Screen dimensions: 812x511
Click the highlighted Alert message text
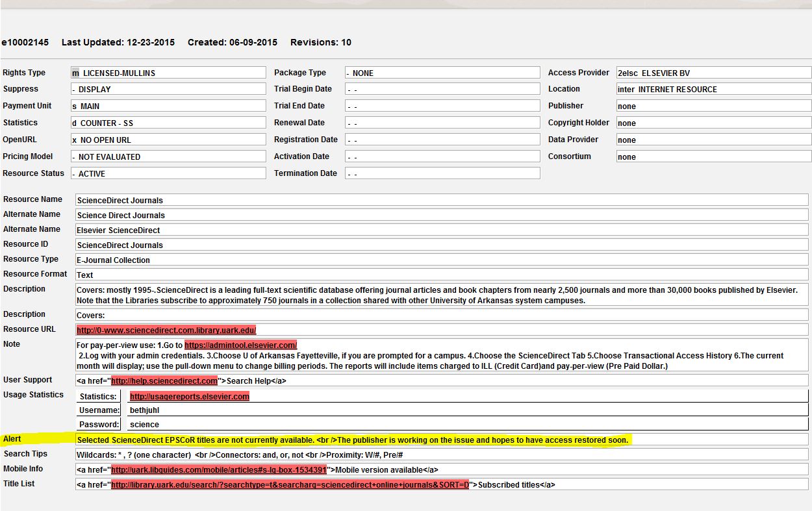[353, 440]
